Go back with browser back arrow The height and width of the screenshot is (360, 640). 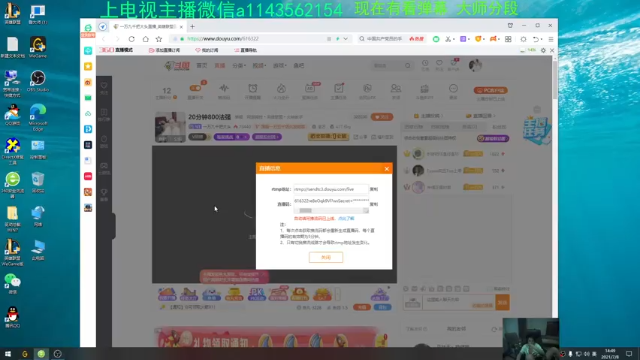click(104, 39)
